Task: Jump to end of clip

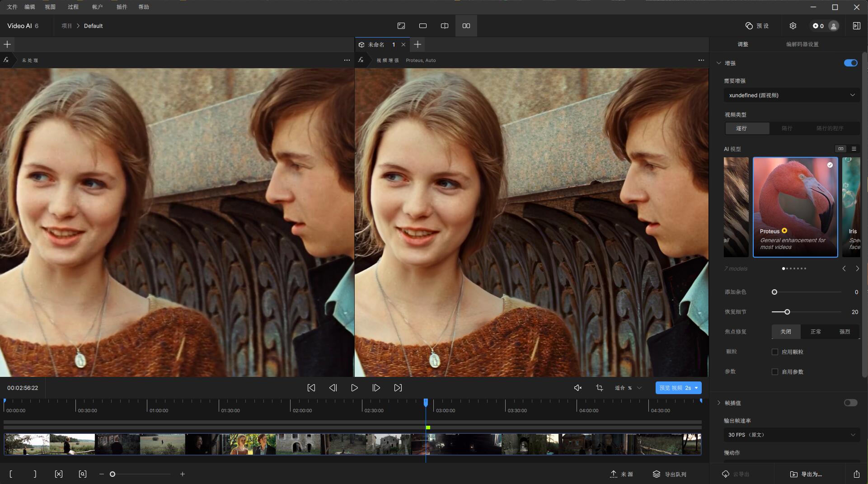Action: 398,388
